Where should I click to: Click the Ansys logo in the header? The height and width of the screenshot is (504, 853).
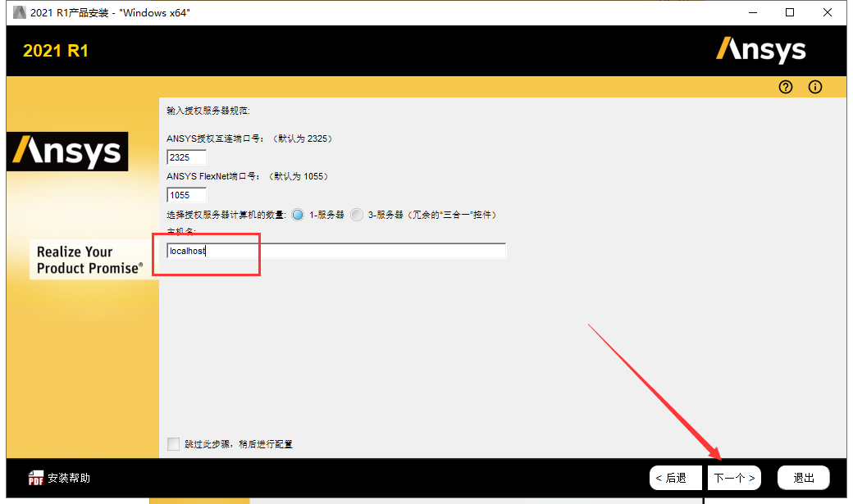761,50
